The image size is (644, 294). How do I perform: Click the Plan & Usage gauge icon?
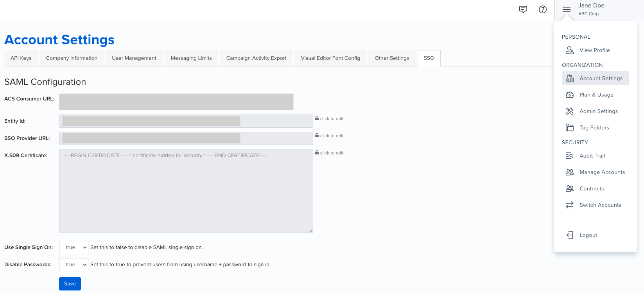click(x=570, y=95)
